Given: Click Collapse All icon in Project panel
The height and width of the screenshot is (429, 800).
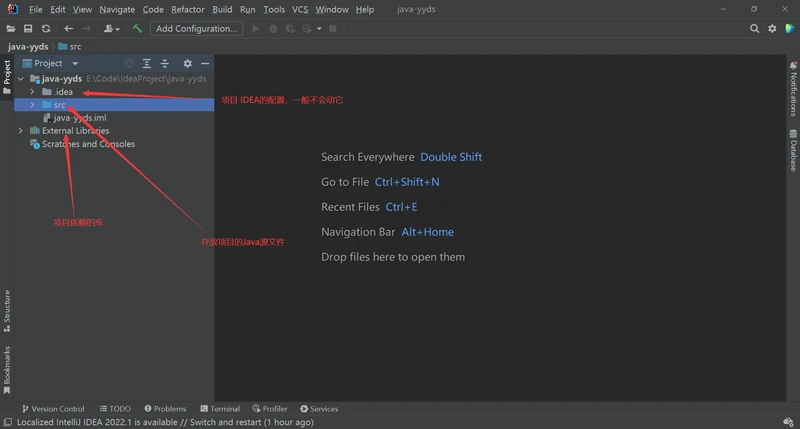Looking at the screenshot, I should (x=165, y=63).
